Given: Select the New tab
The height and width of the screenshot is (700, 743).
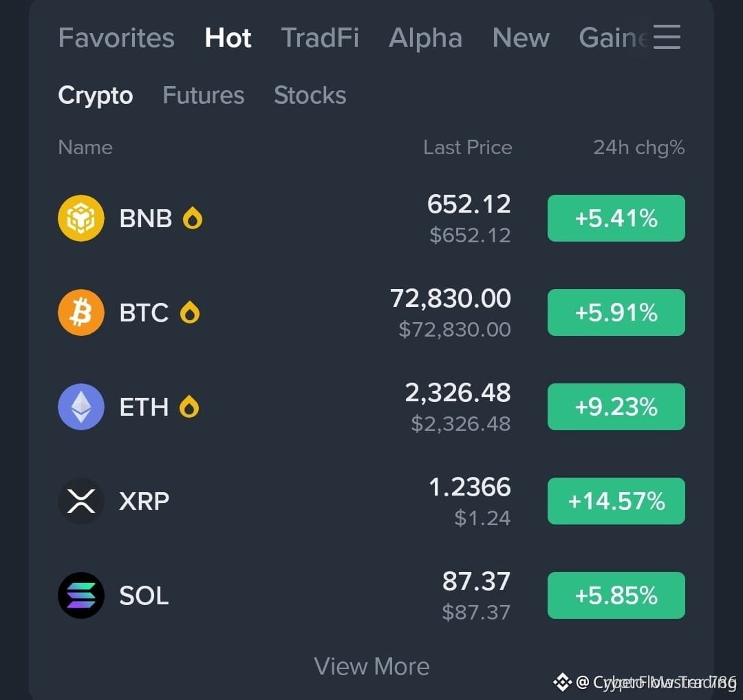Looking at the screenshot, I should (521, 37).
